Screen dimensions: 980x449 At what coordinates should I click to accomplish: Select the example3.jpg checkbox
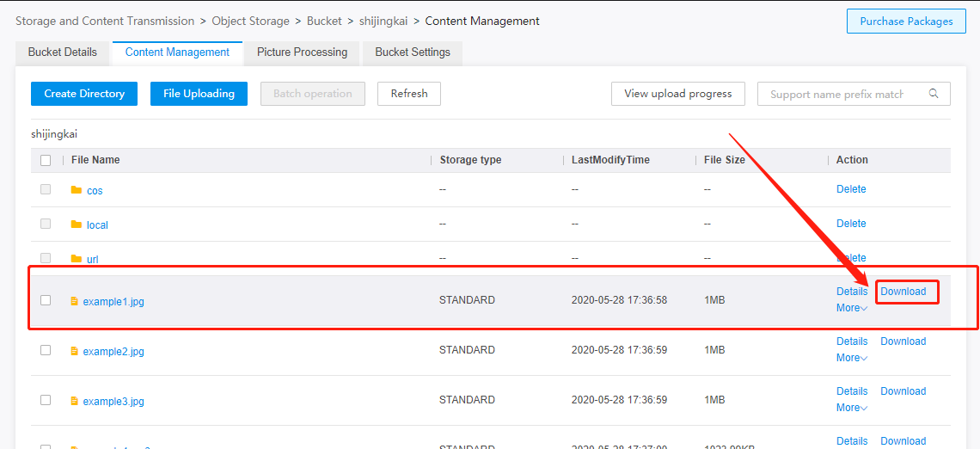point(46,400)
